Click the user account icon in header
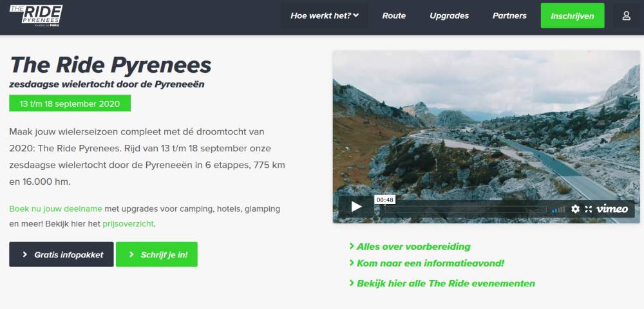The width and height of the screenshot is (644, 309). coord(626,16)
